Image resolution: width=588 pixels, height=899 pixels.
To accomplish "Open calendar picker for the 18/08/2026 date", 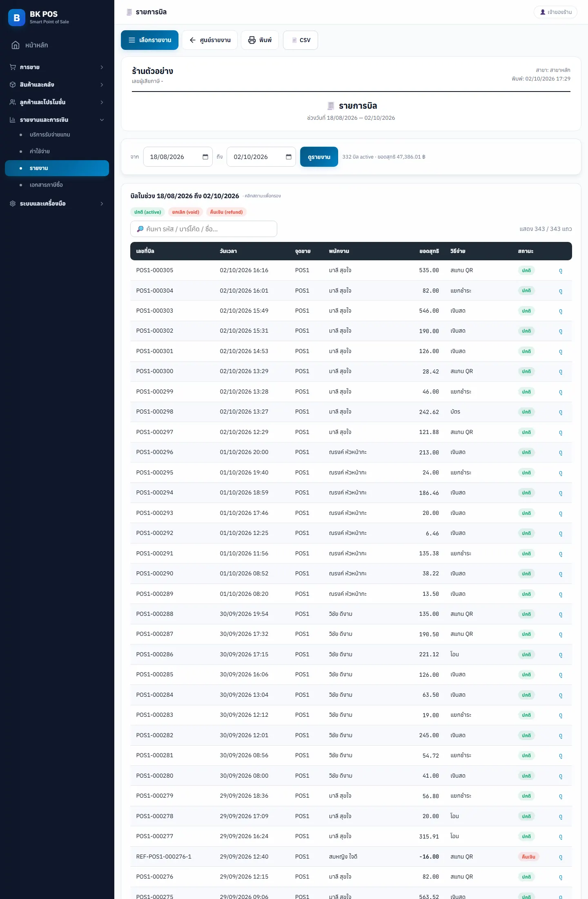I will [205, 157].
